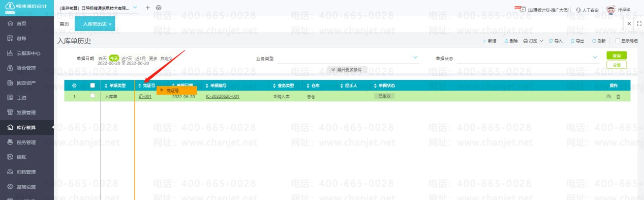Click 新增 to add a record
Viewport: 644px width, 200px height.
point(489,41)
